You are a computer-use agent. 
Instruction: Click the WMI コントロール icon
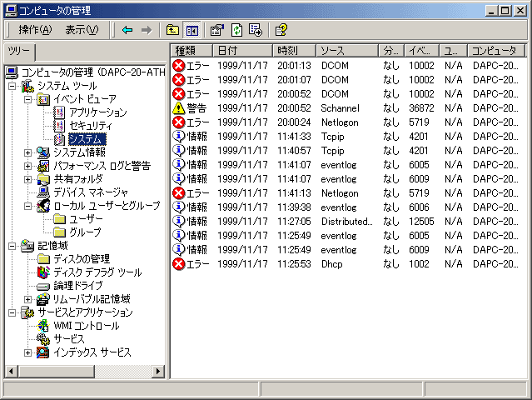43,326
